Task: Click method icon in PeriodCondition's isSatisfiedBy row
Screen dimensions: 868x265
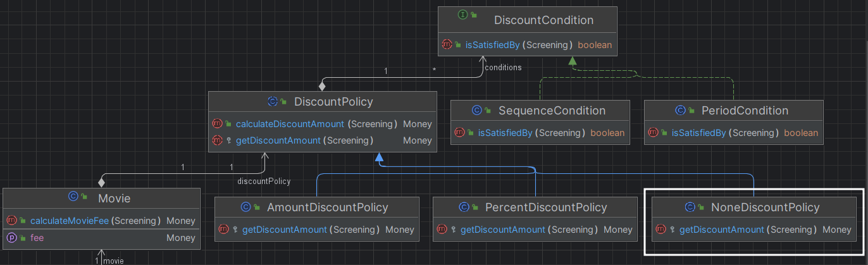Action: (653, 133)
